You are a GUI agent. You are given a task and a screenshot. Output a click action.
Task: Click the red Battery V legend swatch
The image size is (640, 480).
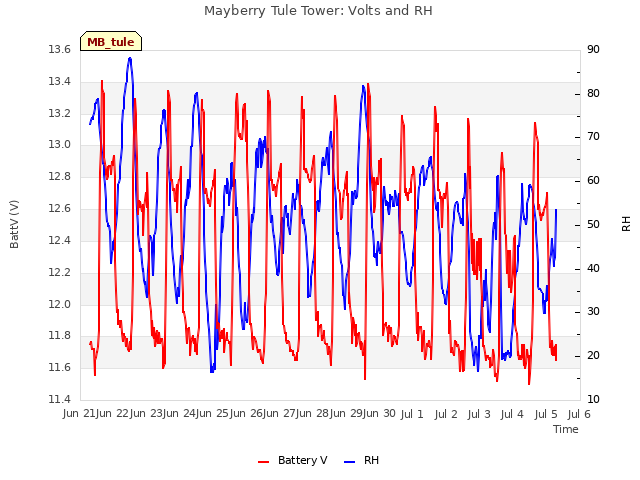point(264,461)
